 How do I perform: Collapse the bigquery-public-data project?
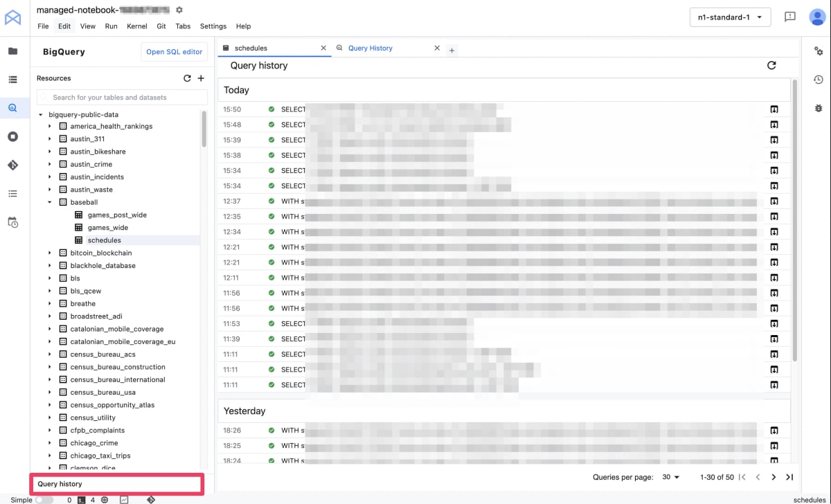pos(41,114)
